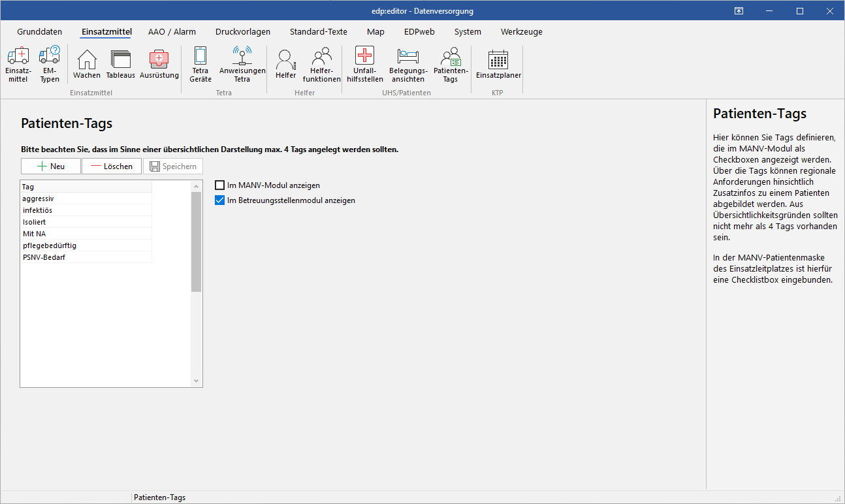Uncheck 'Im Betreuungsstellenmodul anzeigen' checkbox
Image resolution: width=845 pixels, height=504 pixels.
click(x=220, y=200)
